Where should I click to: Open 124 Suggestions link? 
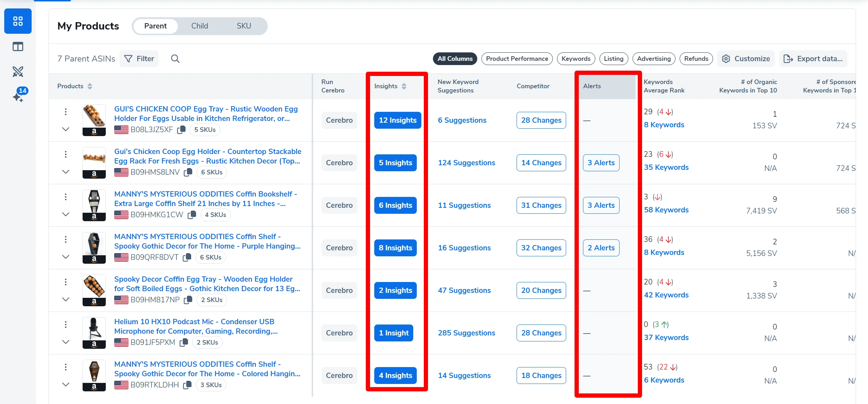click(x=466, y=163)
